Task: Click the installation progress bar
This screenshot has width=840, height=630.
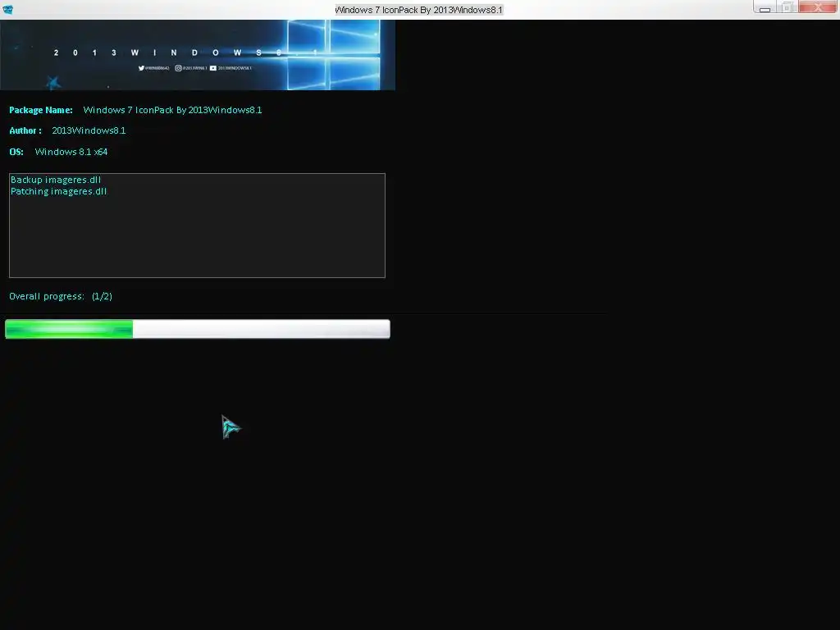Action: (x=198, y=329)
